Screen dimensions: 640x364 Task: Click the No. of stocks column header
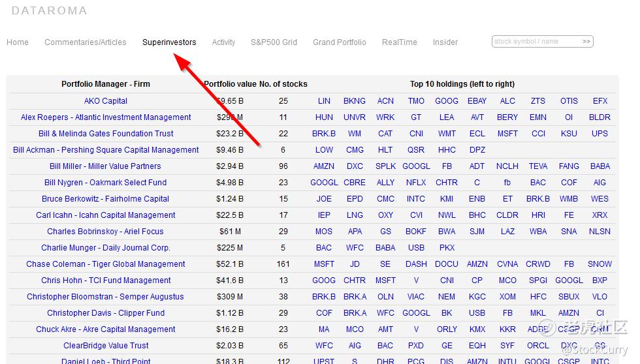(283, 84)
